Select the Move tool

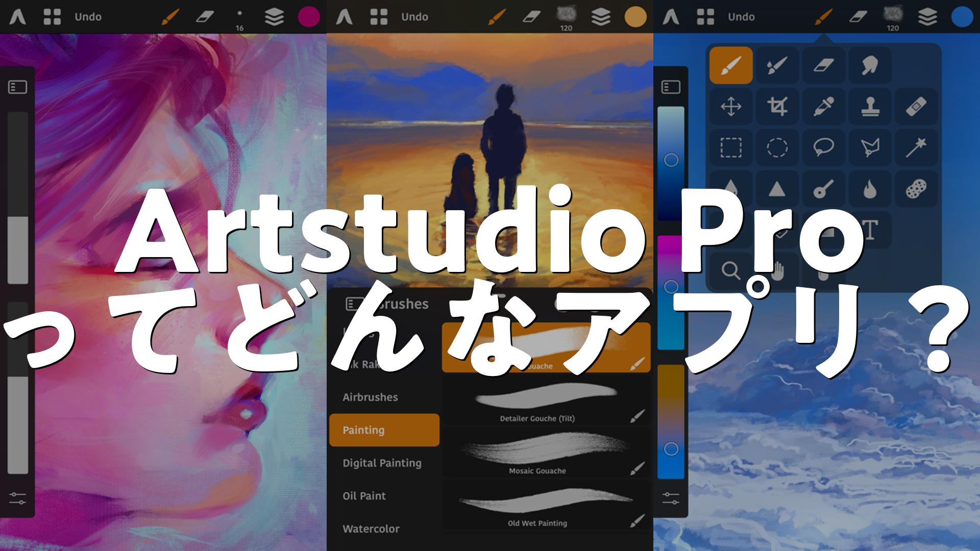click(731, 107)
